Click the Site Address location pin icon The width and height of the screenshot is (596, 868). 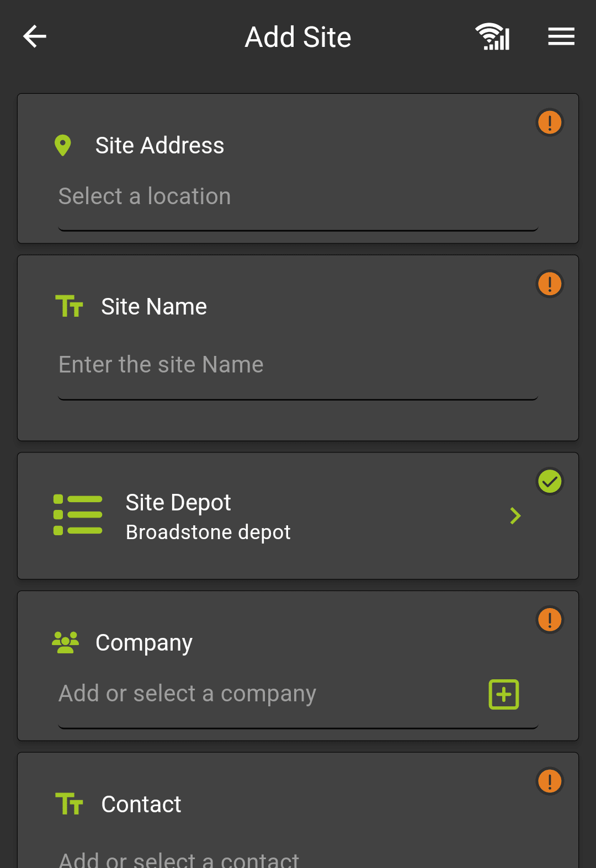(63, 146)
